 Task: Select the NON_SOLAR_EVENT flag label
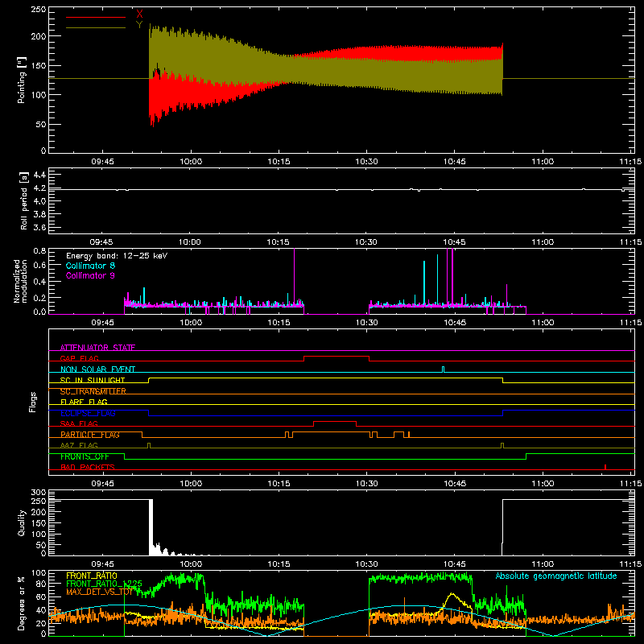(x=97, y=369)
